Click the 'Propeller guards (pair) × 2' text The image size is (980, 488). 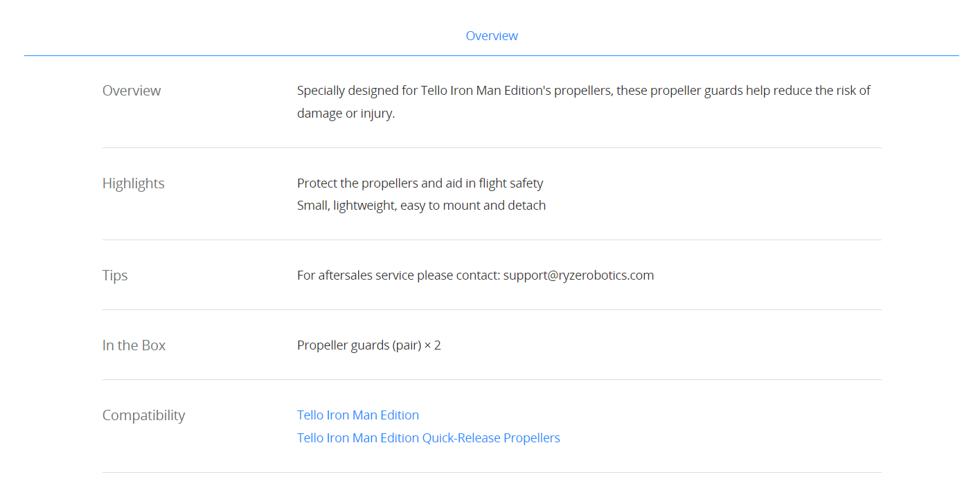369,345
